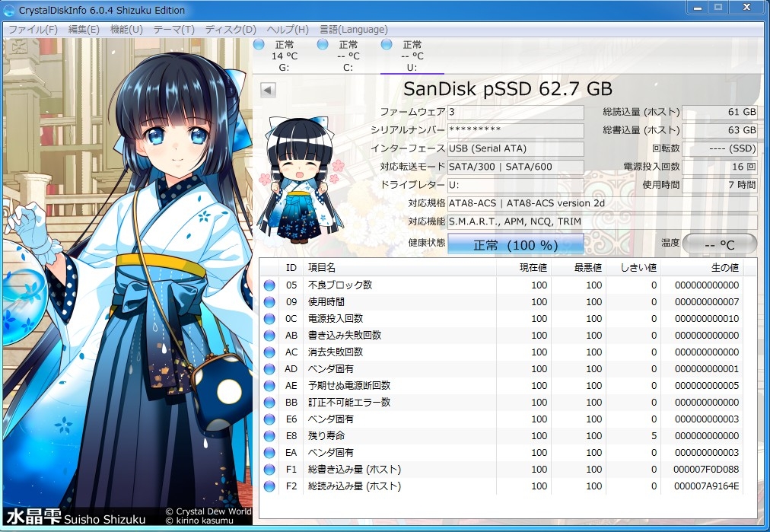Click the U: drive blue status orb
Screen dimensions: 770x532
click(387, 45)
